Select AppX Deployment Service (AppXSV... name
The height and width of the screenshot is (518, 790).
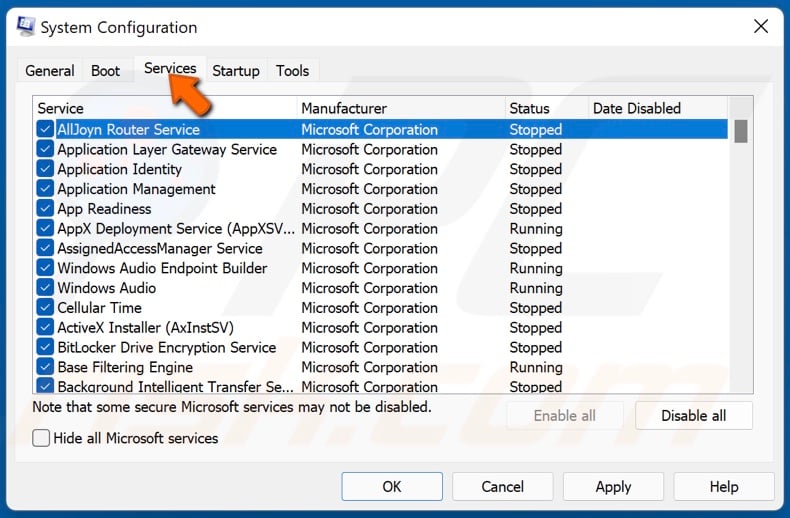(x=176, y=228)
